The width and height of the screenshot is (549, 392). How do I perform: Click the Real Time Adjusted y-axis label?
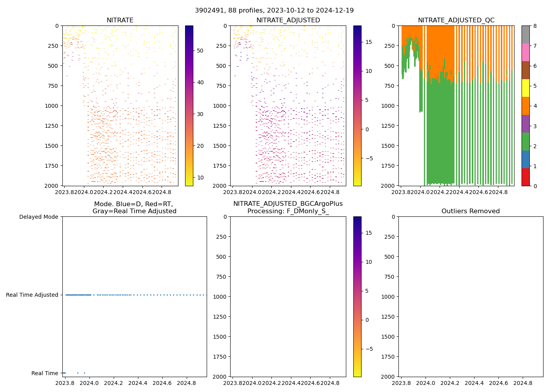tap(32, 295)
